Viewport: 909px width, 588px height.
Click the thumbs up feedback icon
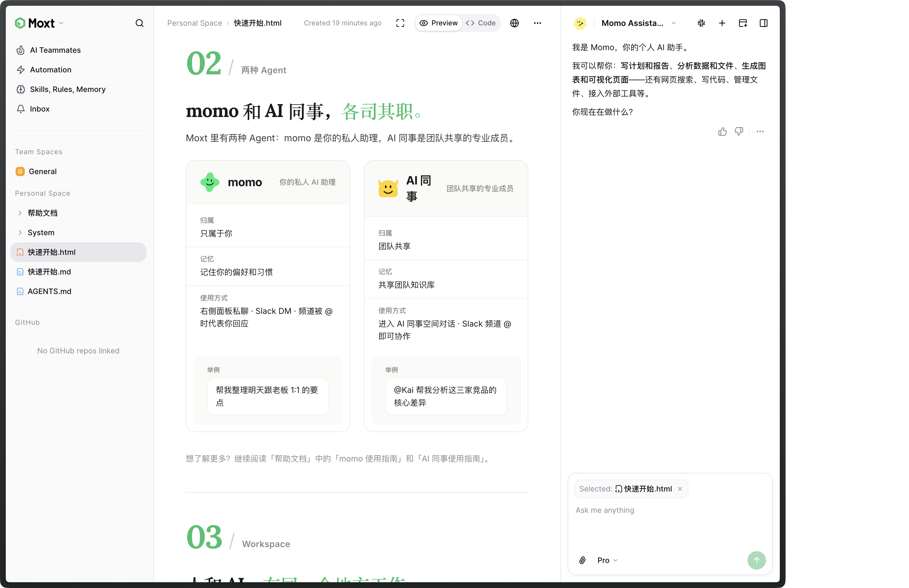[722, 132]
